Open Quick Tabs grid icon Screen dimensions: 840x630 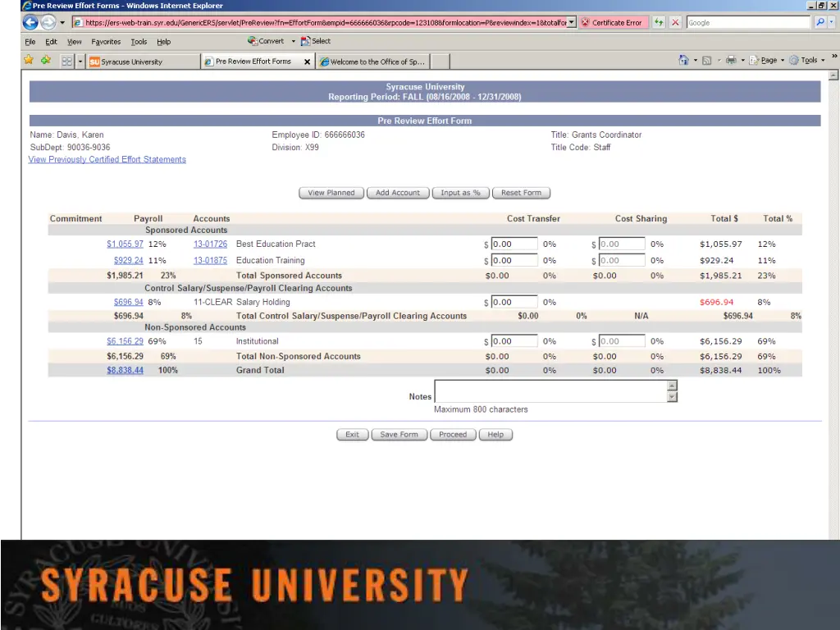67,61
